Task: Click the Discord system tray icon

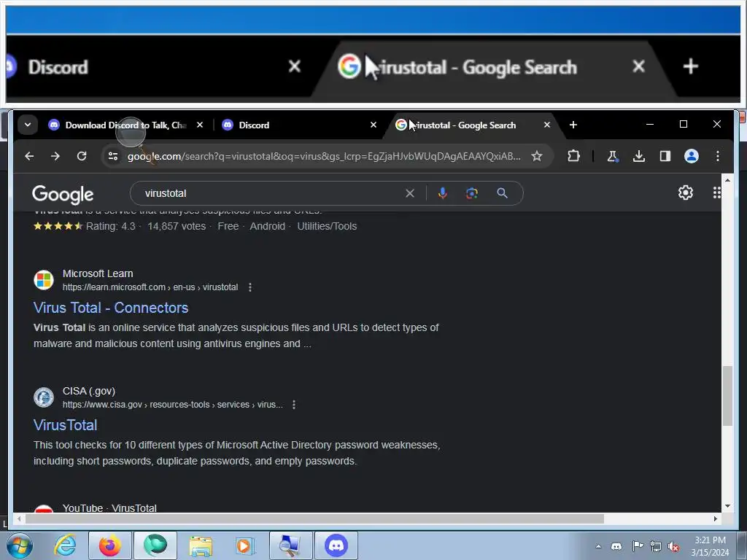Action: coord(616,547)
